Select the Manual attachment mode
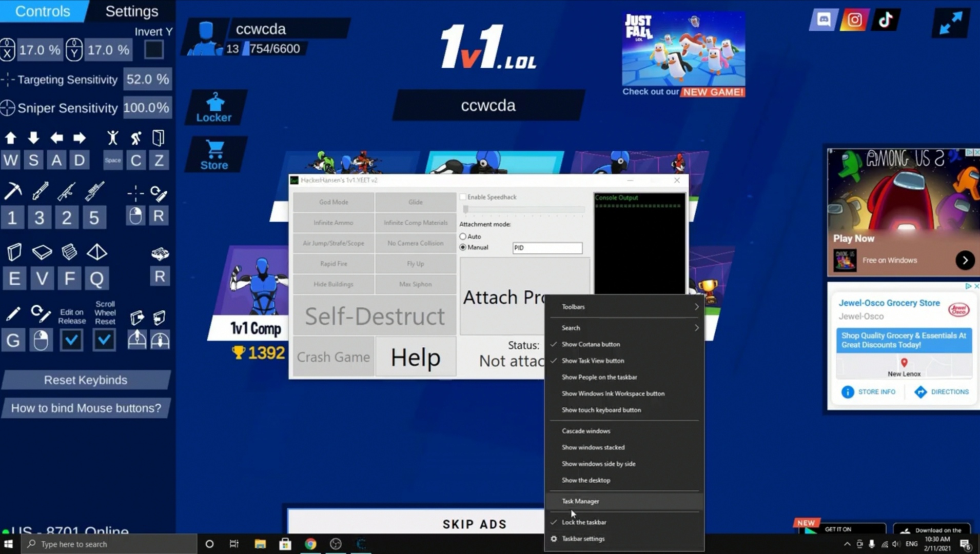980x554 pixels. [x=463, y=247]
